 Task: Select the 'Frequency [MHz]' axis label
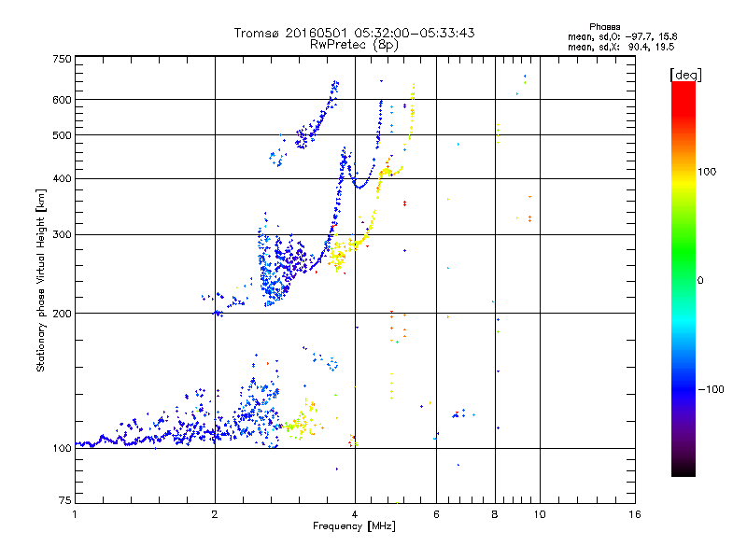(x=354, y=526)
